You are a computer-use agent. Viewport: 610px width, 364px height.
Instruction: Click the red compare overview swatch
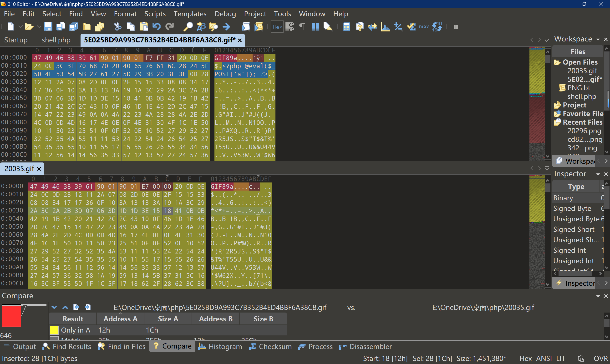click(11, 316)
